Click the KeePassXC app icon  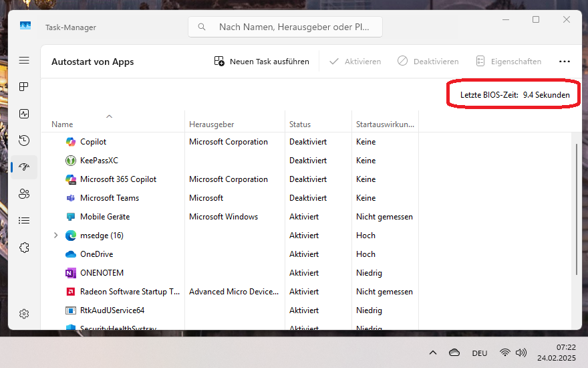[x=71, y=161]
